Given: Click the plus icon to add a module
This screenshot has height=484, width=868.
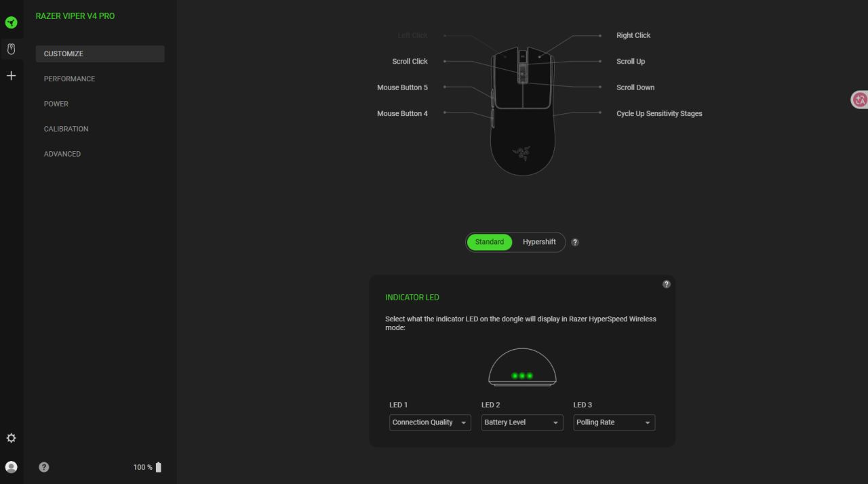Looking at the screenshot, I should click(x=11, y=76).
